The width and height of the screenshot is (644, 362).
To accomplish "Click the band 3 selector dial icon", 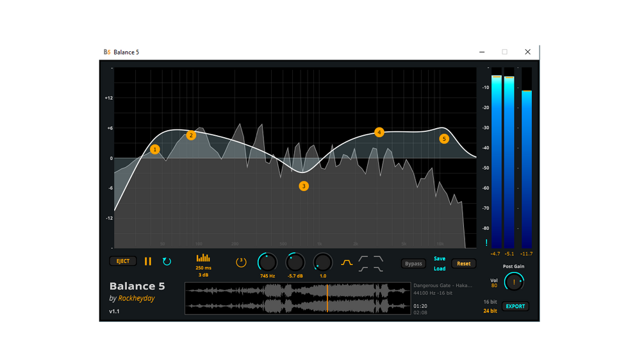I will 241,262.
